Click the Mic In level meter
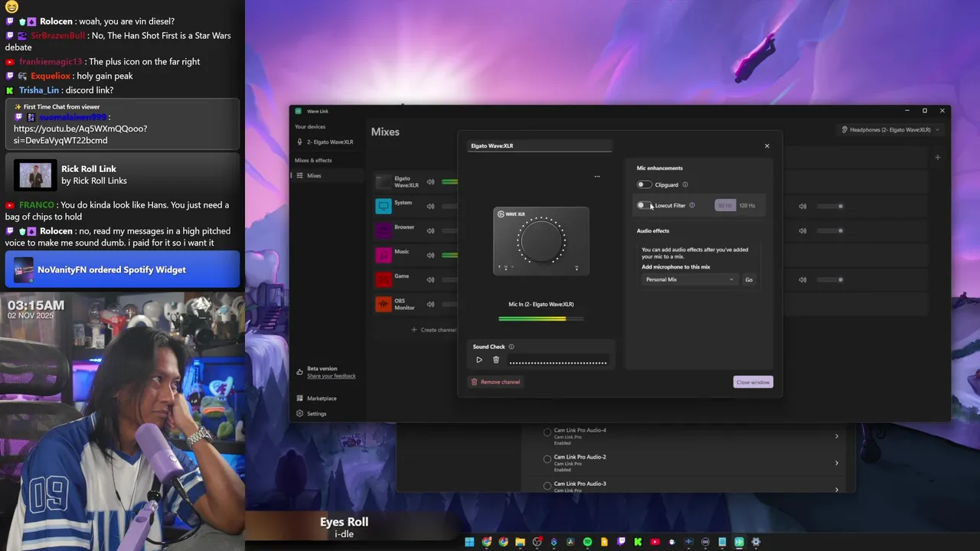The width and height of the screenshot is (980, 551). 541,318
